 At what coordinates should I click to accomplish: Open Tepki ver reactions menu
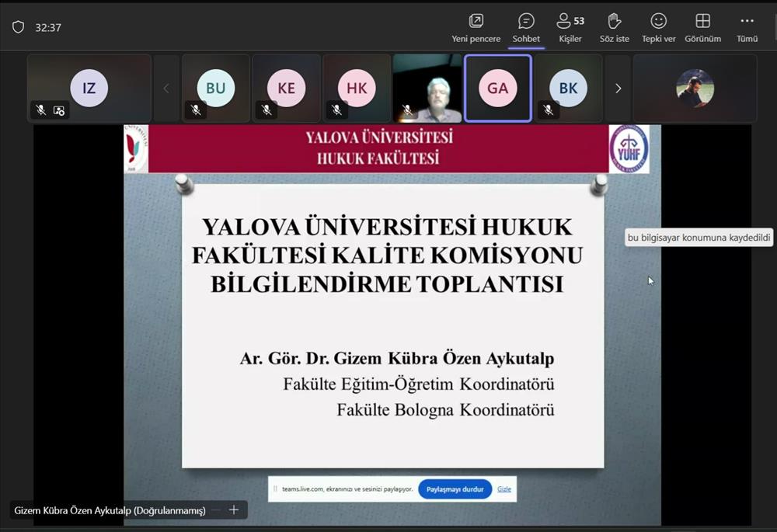[x=658, y=28]
